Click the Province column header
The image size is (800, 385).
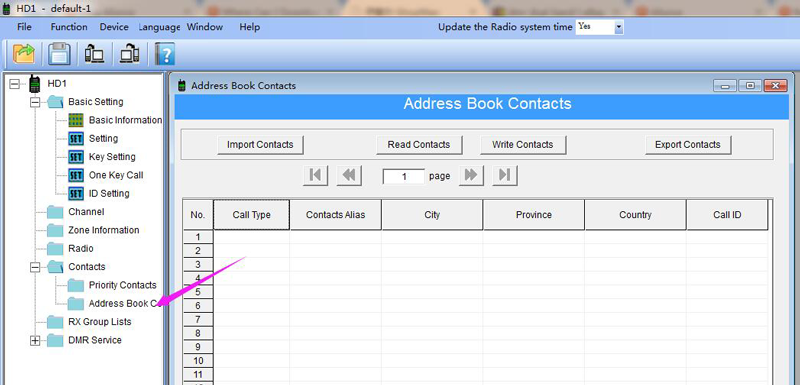click(534, 215)
